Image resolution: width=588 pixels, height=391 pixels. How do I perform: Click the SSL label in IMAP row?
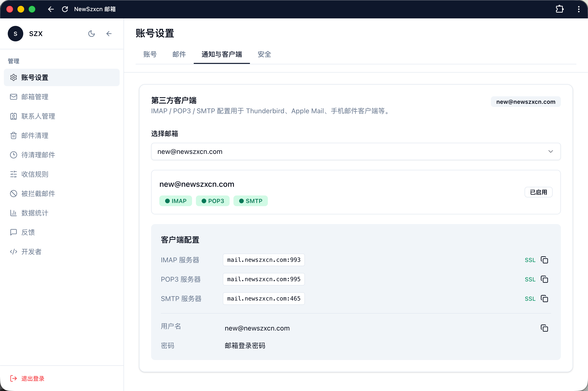pyautogui.click(x=530, y=260)
